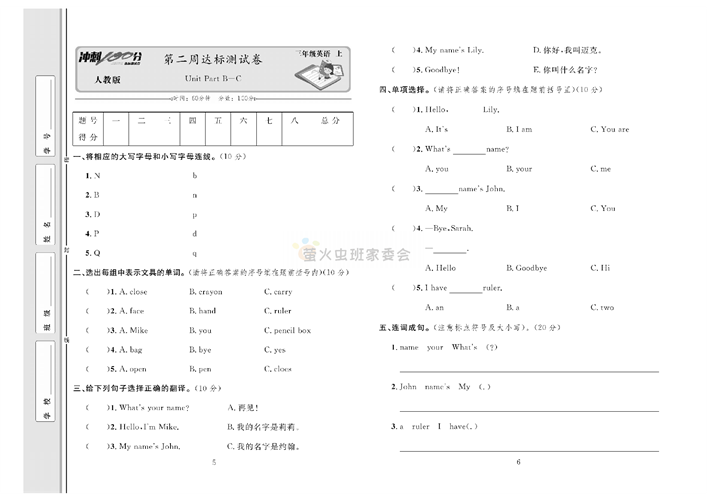This screenshot has height=500, width=707.
Task: Click the option 'C. two'
Action: [x=602, y=307]
